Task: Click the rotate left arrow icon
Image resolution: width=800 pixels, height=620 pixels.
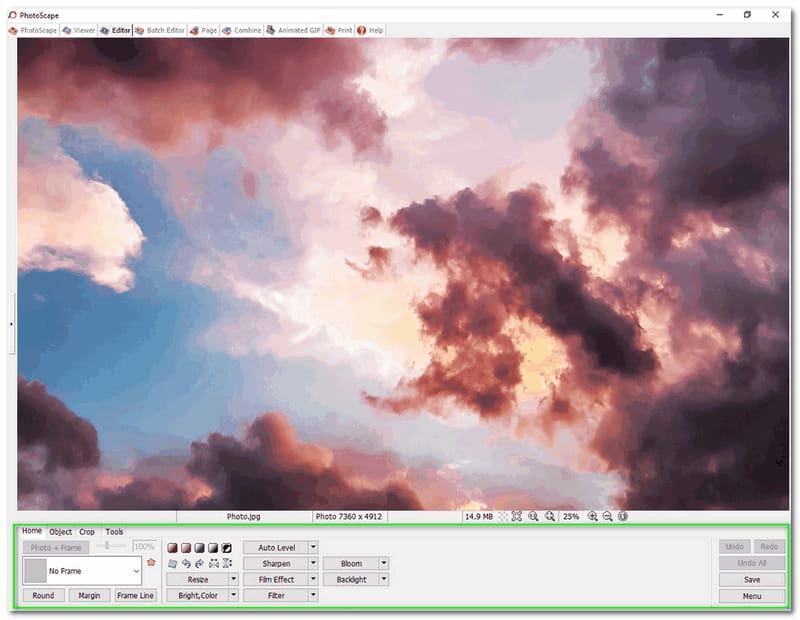Action: click(186, 564)
